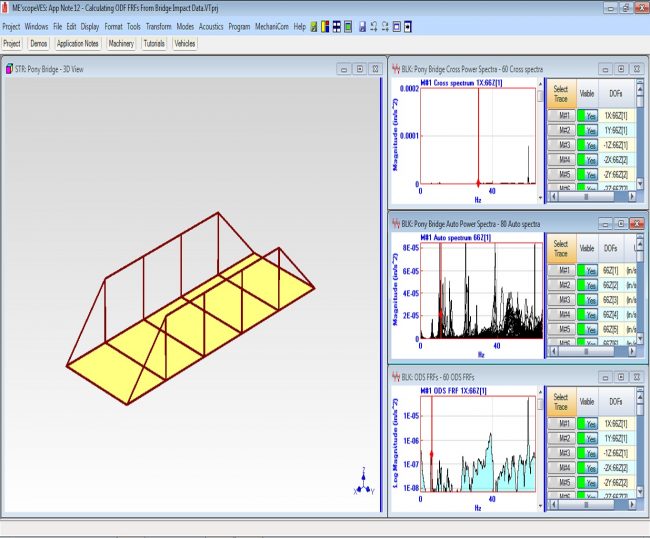Click the Tutorials button
The image size is (650, 538).
coord(154,44)
